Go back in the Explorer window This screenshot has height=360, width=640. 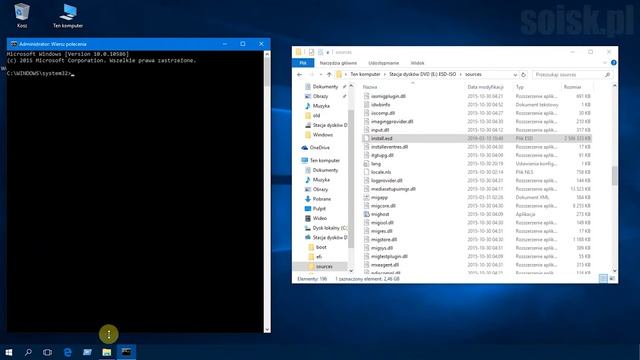click(300, 75)
